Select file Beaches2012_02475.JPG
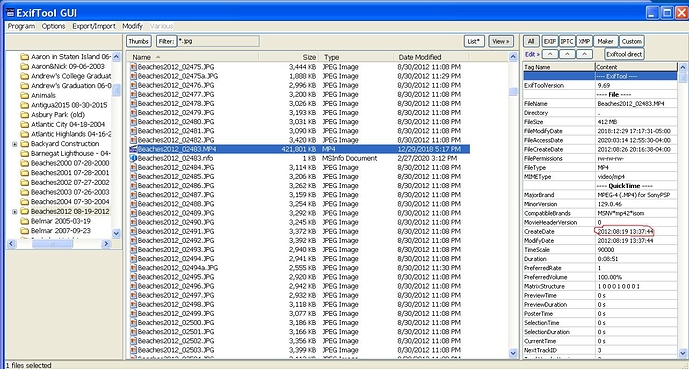This screenshot has height=369, width=689. (176, 67)
